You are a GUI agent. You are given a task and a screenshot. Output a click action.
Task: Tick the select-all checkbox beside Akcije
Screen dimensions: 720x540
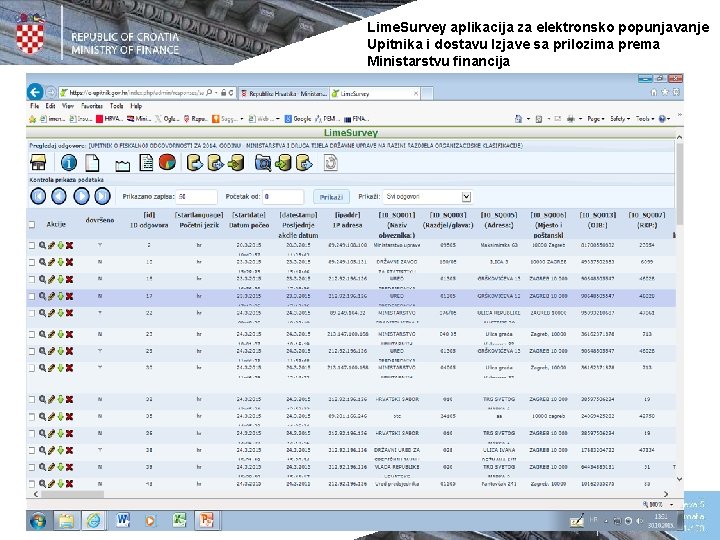[x=32, y=225]
